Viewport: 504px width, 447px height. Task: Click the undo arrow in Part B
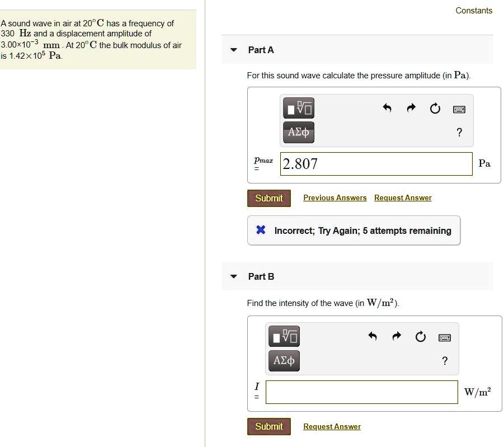373,337
